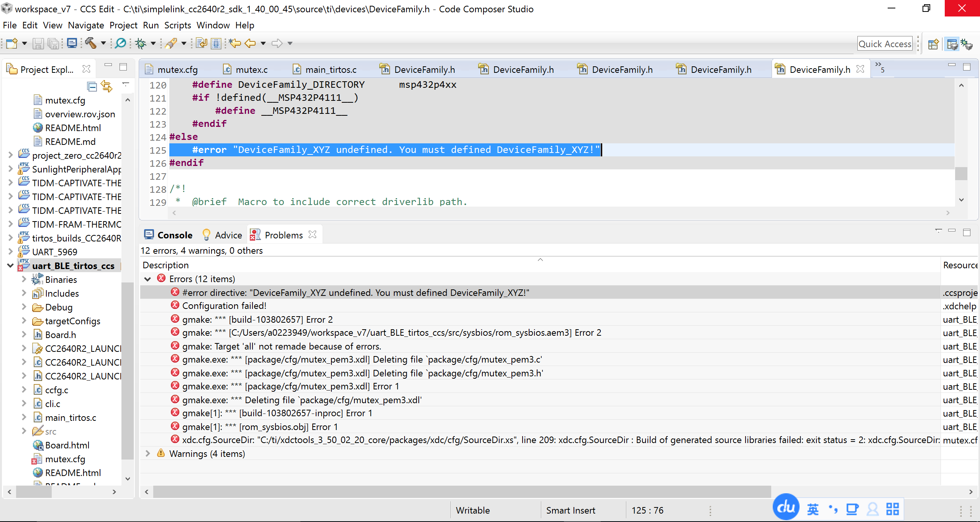This screenshot has height=522, width=980.
Task: Select the 'Configuration failed!' error row
Action: coord(540,306)
